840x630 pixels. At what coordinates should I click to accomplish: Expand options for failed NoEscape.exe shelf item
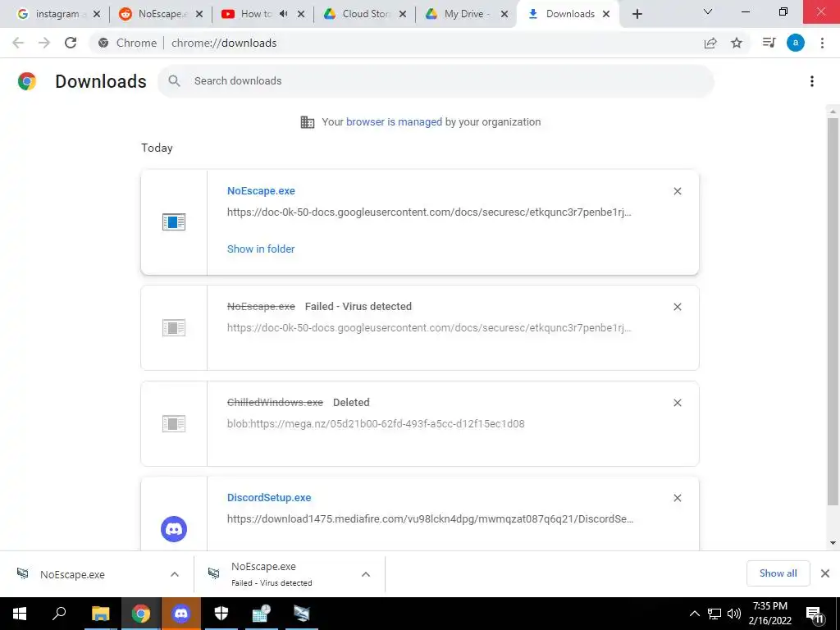click(366, 574)
